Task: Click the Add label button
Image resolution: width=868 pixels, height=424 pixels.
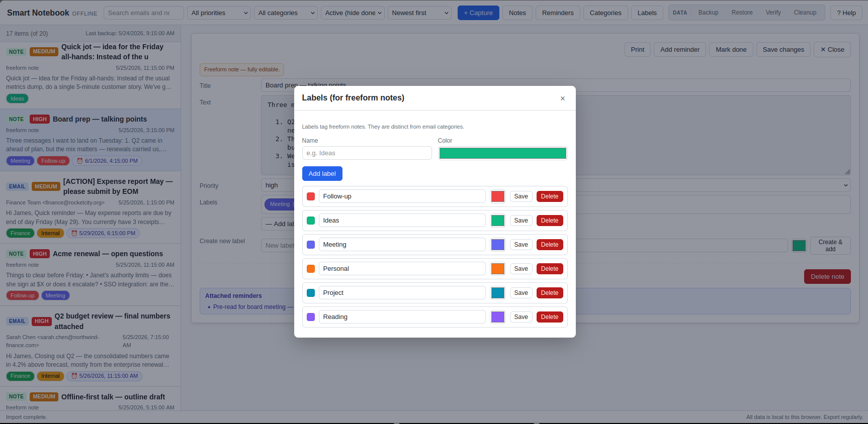Action: coord(322,174)
